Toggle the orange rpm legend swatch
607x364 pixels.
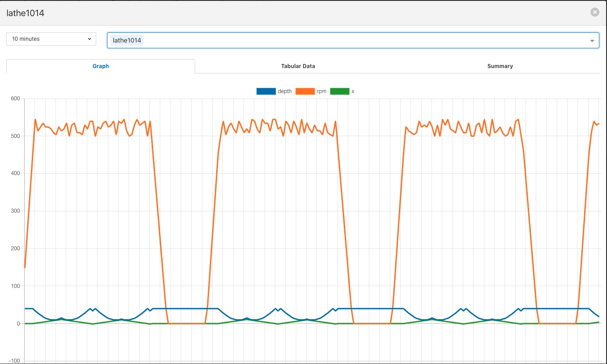click(305, 91)
